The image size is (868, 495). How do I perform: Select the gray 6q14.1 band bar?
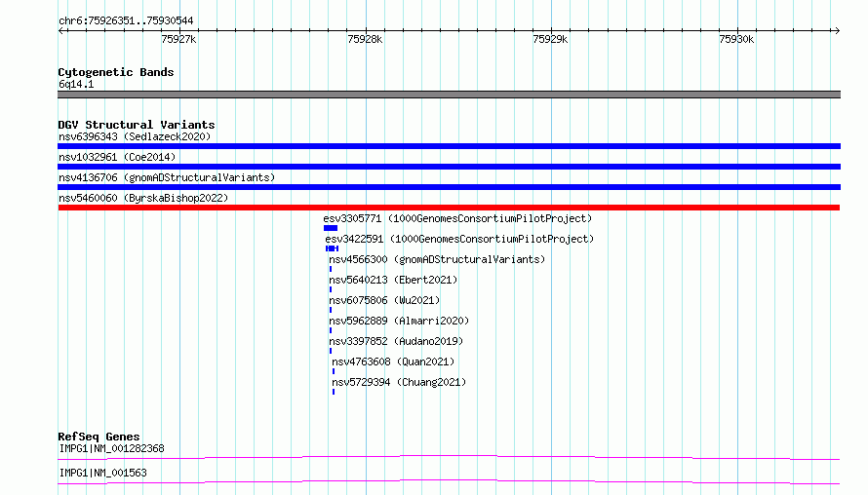pos(449,95)
